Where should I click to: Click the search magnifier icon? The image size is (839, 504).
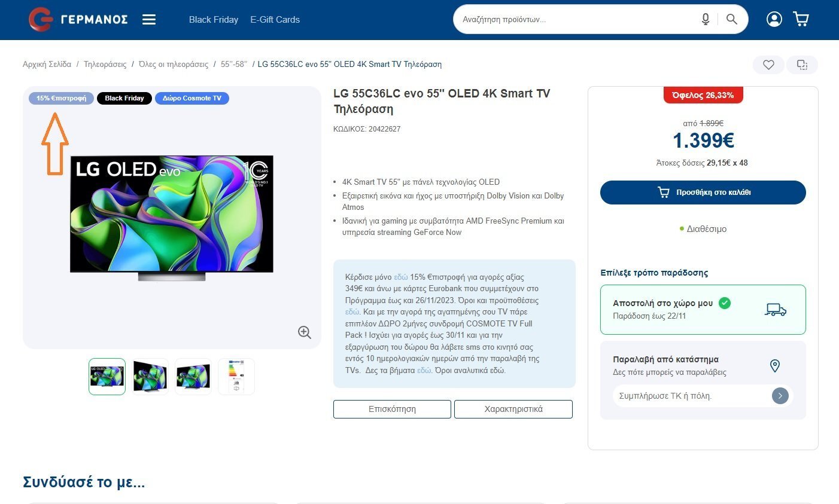(x=731, y=19)
